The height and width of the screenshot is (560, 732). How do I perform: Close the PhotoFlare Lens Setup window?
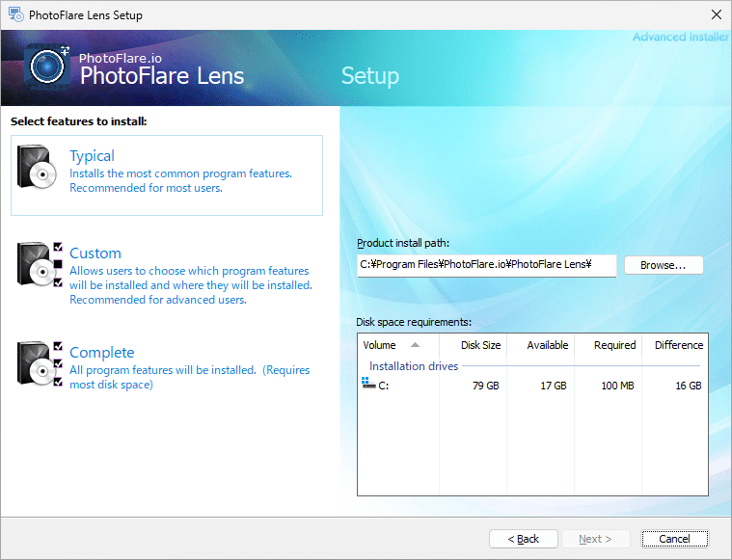pyautogui.click(x=717, y=14)
